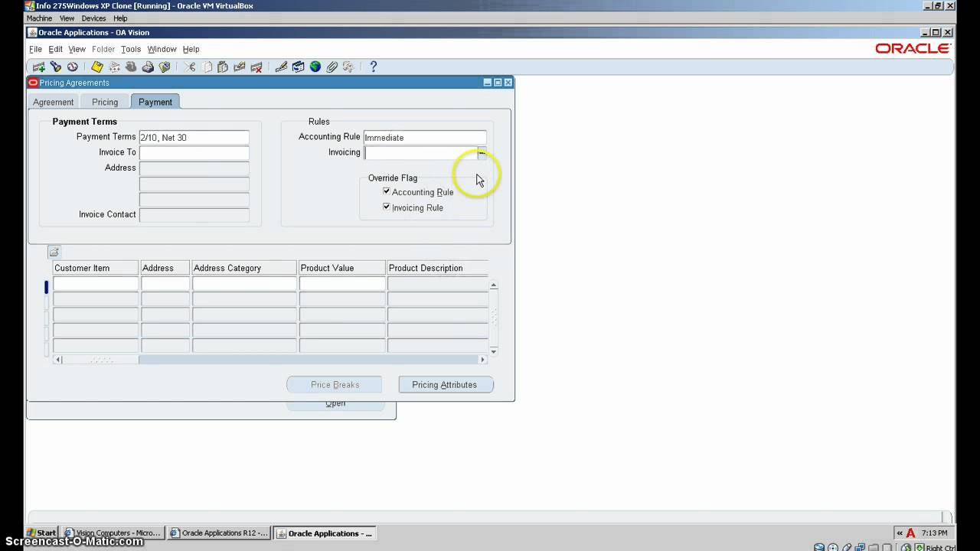Click the Delete record red X icon
The height and width of the screenshot is (551, 980).
(x=256, y=67)
